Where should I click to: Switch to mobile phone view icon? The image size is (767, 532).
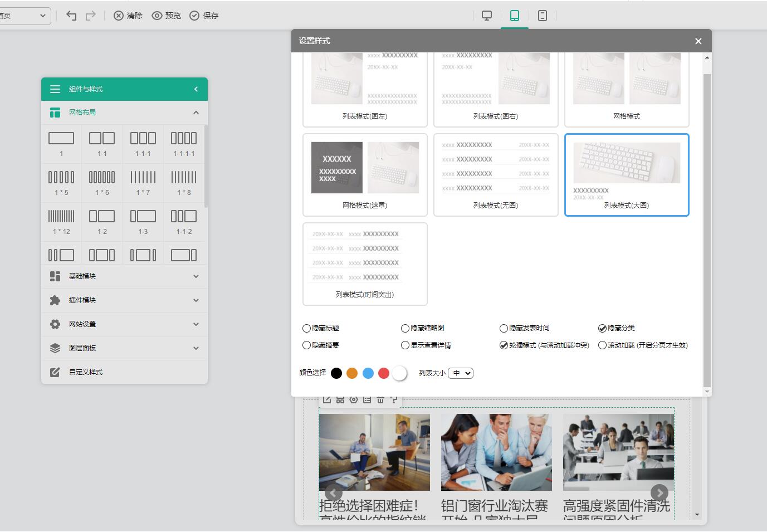tap(543, 16)
